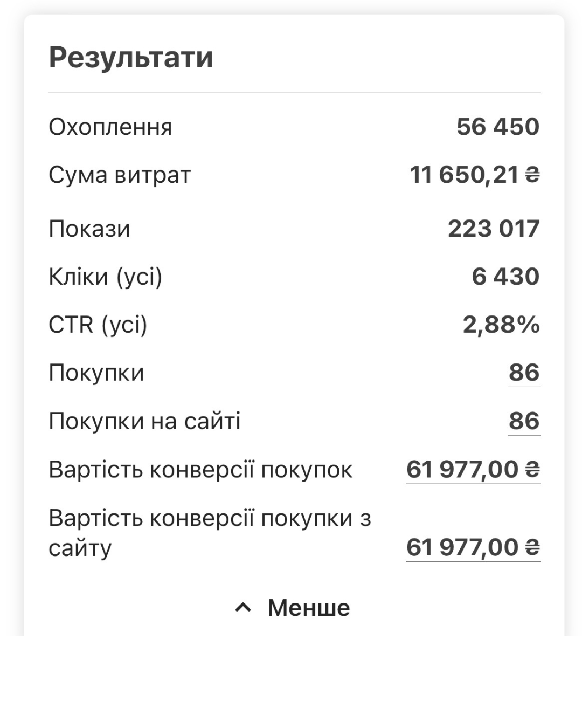
Task: Click the Сума витрат amount 11 650,21
Action: (x=475, y=175)
